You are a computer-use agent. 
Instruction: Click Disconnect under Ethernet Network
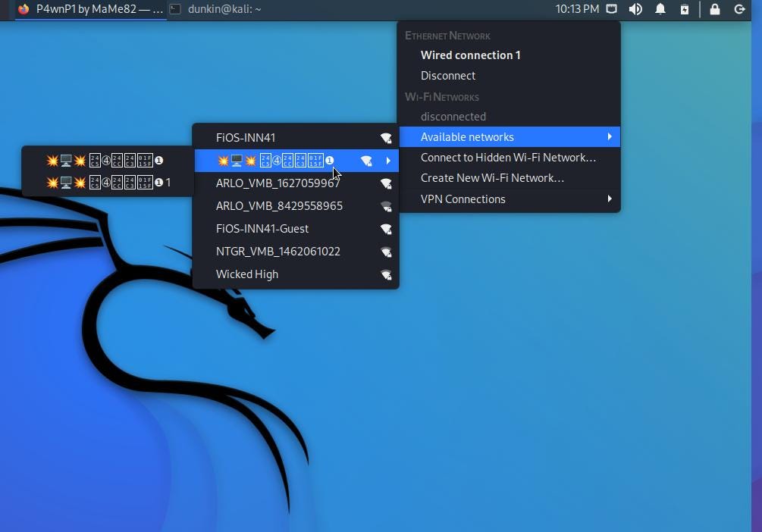pos(509,76)
